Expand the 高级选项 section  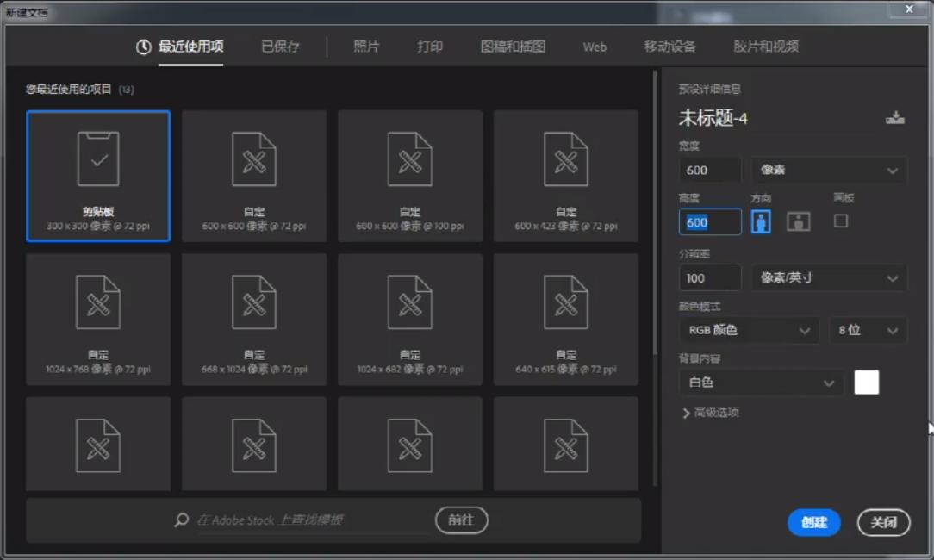(713, 413)
